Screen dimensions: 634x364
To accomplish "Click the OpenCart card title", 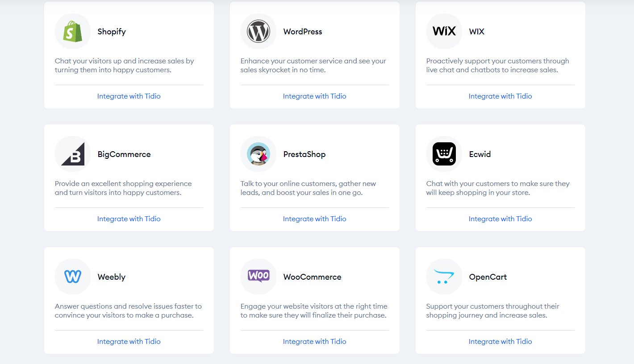I will (488, 277).
